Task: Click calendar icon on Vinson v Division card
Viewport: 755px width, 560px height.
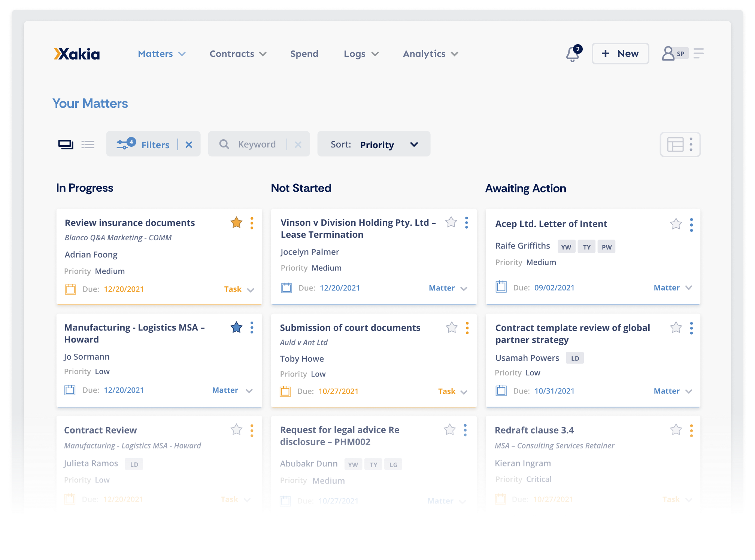Action: pos(286,287)
